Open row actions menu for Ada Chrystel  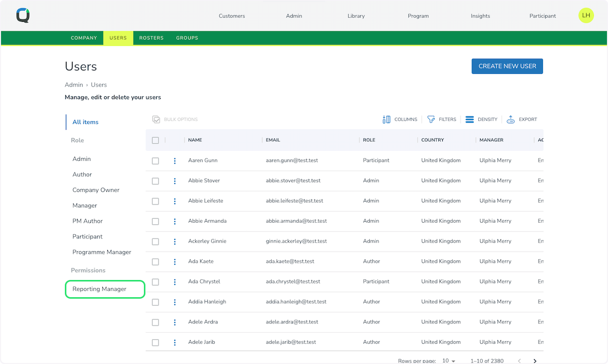coord(175,281)
